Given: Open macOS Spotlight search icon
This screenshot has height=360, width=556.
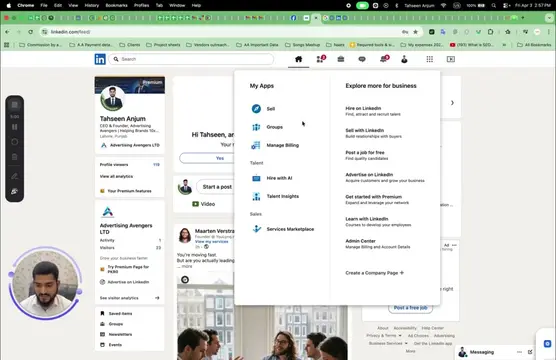Looking at the screenshot, I should tap(494, 5).
